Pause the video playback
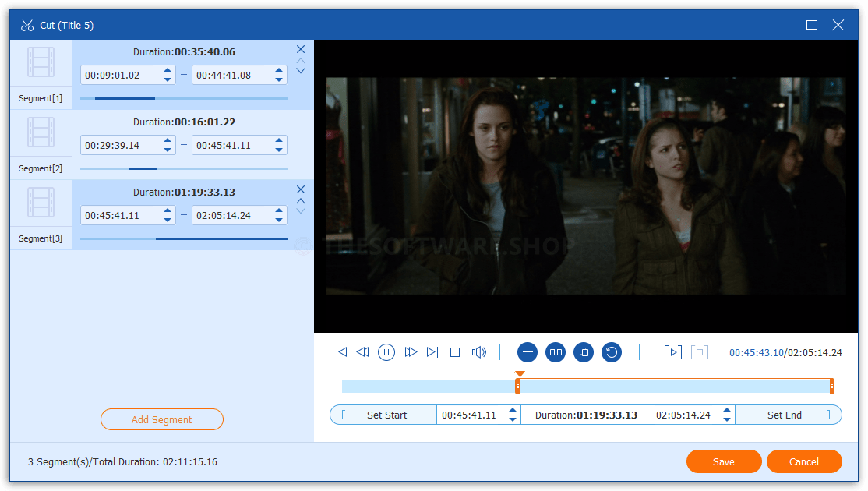Screen dimensions: 868x491 [x=386, y=352]
